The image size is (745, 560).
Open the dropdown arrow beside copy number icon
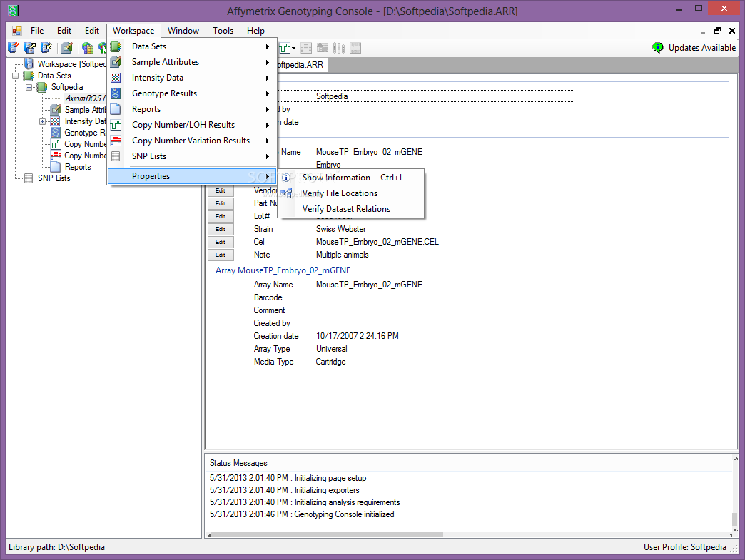293,48
